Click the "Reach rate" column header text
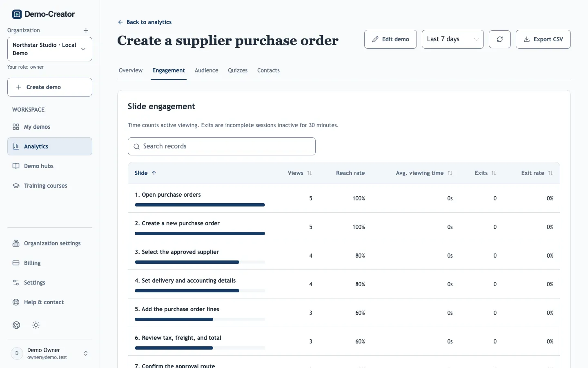The image size is (588, 368). (x=350, y=173)
